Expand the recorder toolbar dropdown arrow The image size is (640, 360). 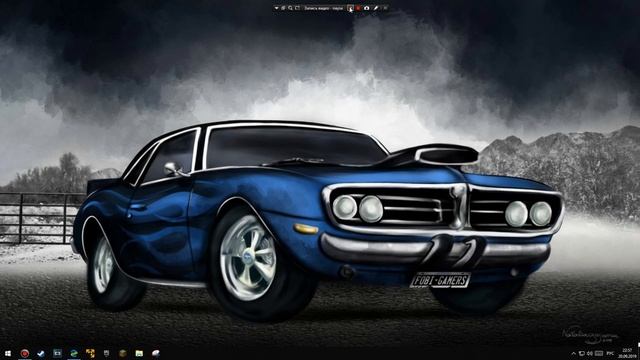pyautogui.click(x=277, y=8)
